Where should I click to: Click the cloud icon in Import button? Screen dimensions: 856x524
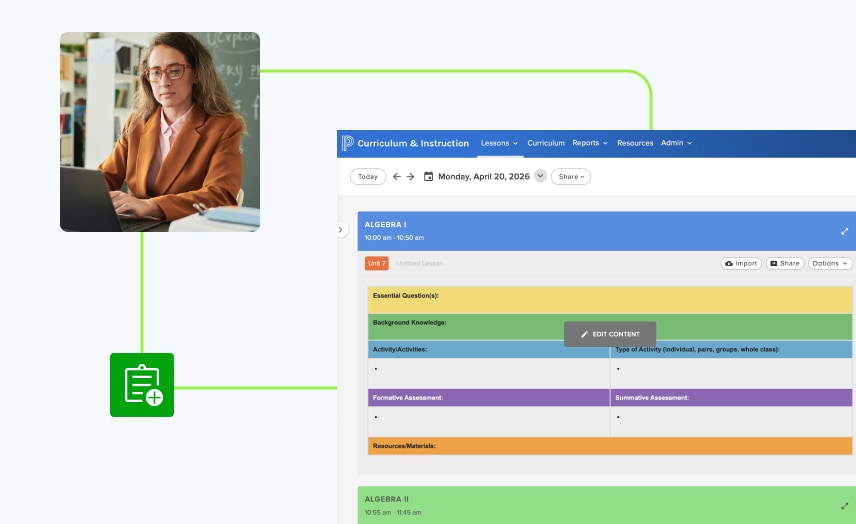729,263
